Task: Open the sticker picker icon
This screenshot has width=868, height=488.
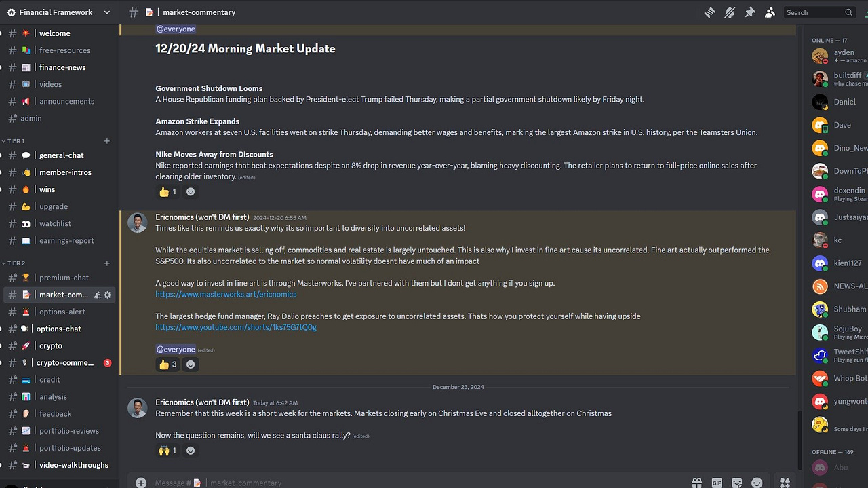Action: (737, 483)
